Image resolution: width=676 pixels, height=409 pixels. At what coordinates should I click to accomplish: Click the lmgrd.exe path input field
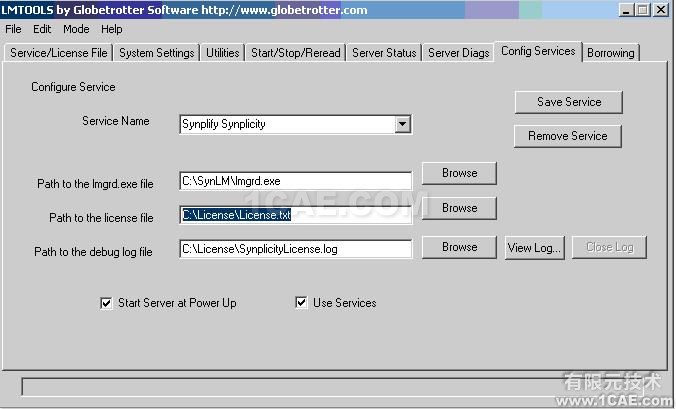[x=295, y=181]
